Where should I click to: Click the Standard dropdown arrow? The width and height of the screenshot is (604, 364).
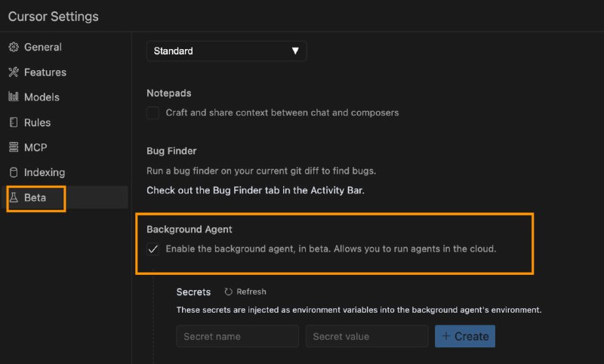pyautogui.click(x=295, y=51)
